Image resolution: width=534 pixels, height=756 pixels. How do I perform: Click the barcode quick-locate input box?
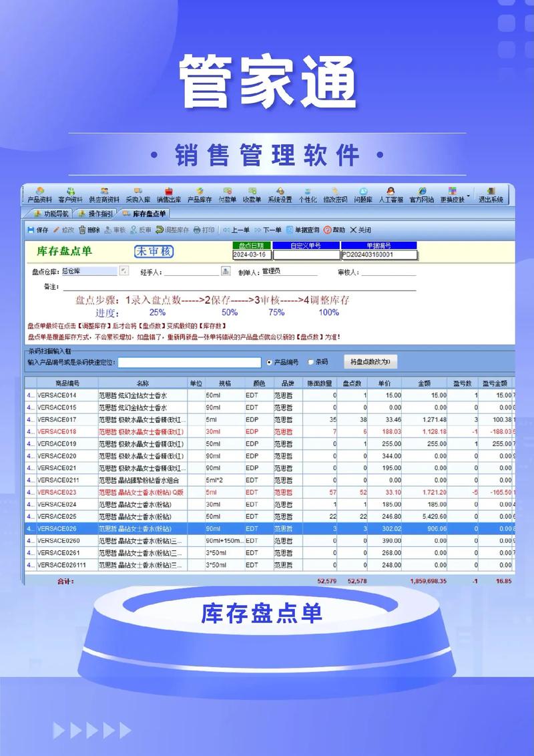[x=190, y=362]
